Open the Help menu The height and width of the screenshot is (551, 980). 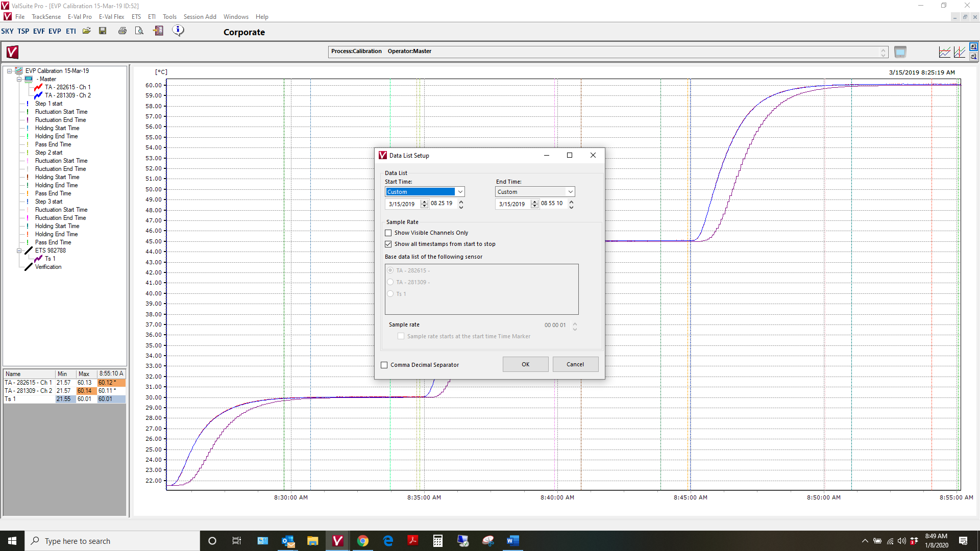point(262,17)
